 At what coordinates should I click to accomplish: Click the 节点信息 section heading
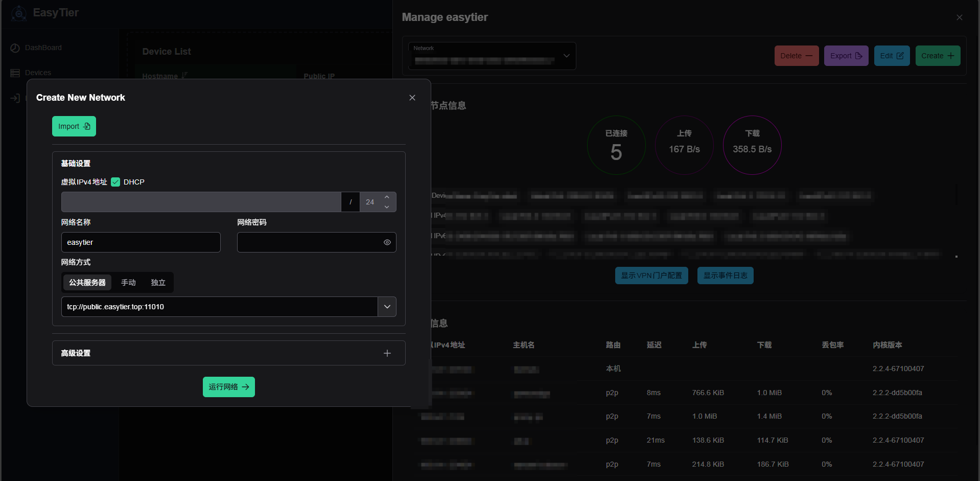448,105
